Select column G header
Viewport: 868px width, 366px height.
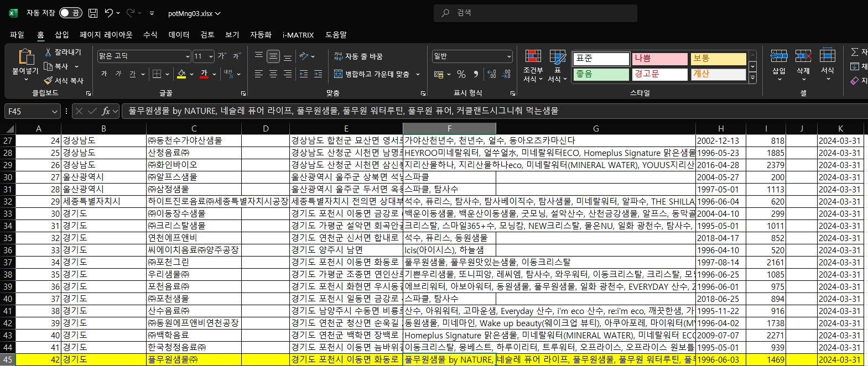596,128
